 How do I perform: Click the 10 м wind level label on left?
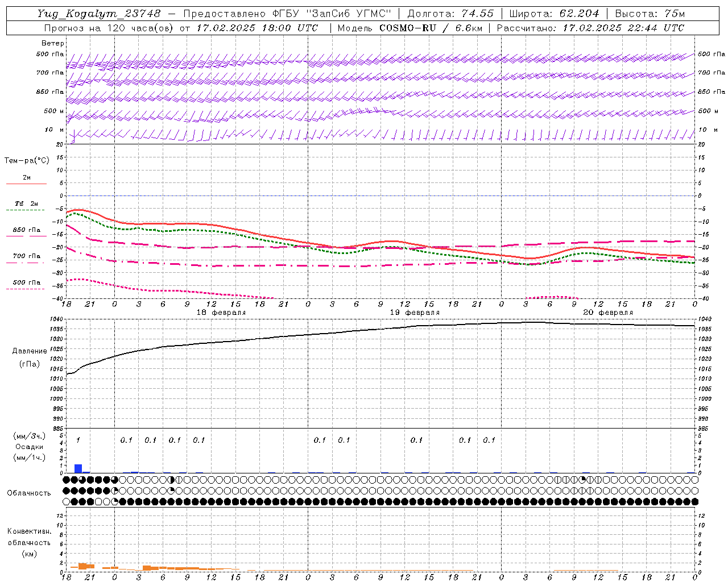click(x=54, y=130)
